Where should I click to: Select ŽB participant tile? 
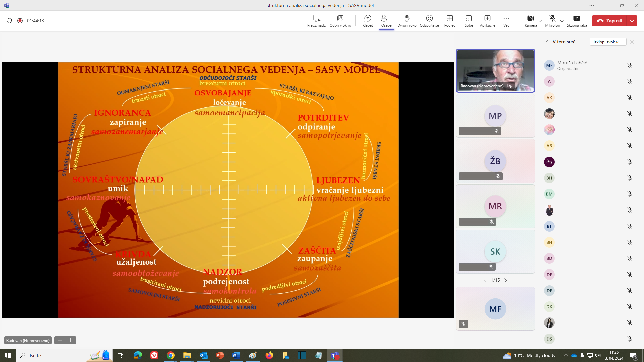coord(495,161)
